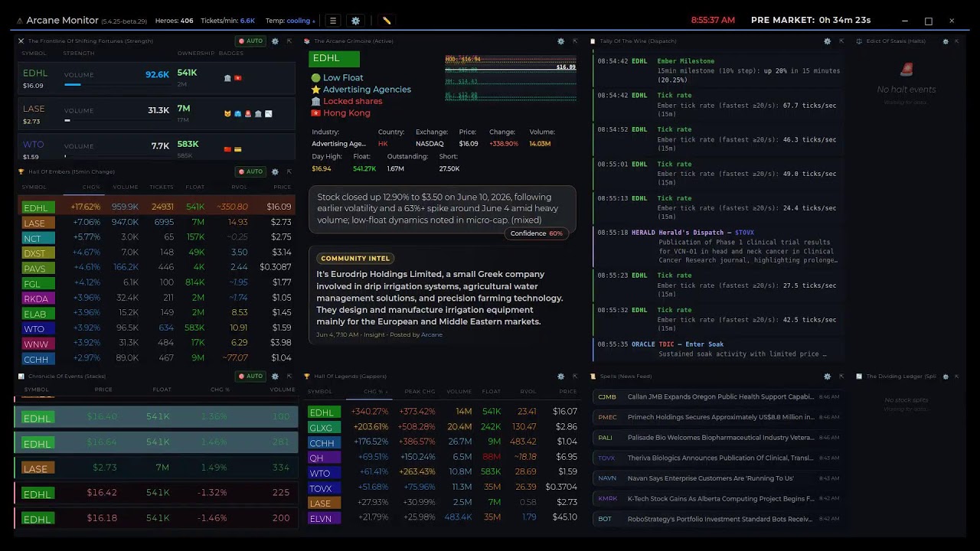Select the LASE $2.73 row in Chronicle Of Events

tap(156, 468)
